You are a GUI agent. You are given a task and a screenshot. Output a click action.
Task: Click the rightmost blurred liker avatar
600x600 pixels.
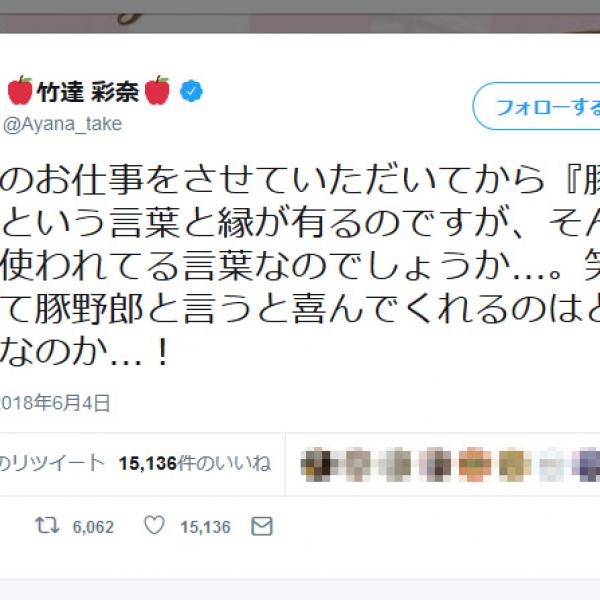(x=586, y=464)
